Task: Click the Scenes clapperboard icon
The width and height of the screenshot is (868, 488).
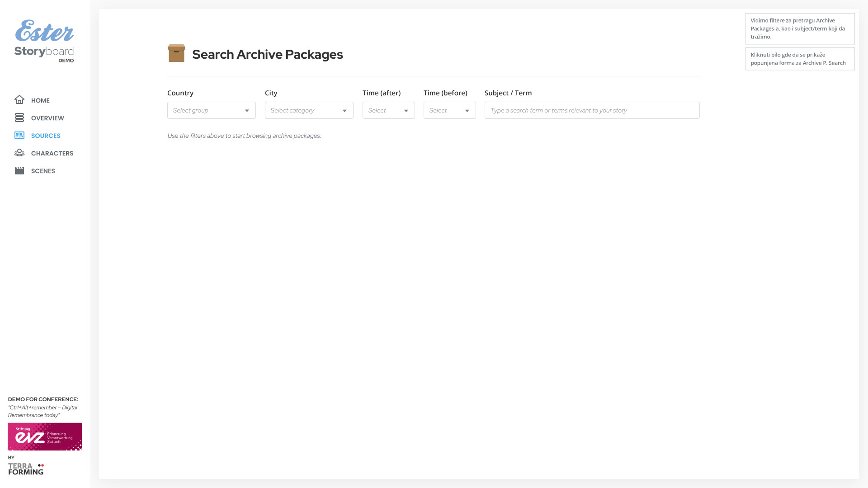Action: pyautogui.click(x=19, y=170)
